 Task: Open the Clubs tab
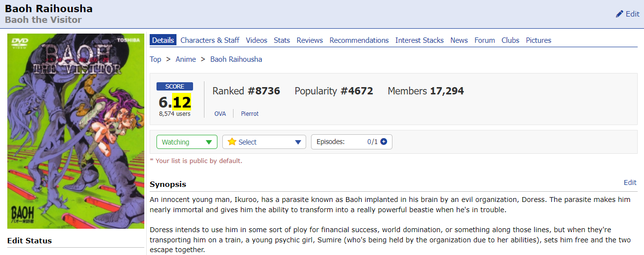click(510, 40)
